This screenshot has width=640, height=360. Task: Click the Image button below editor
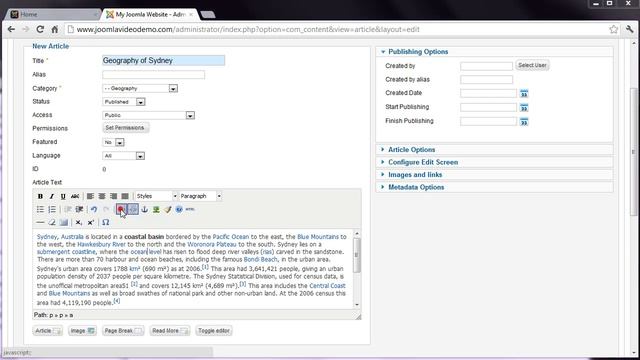click(x=82, y=331)
